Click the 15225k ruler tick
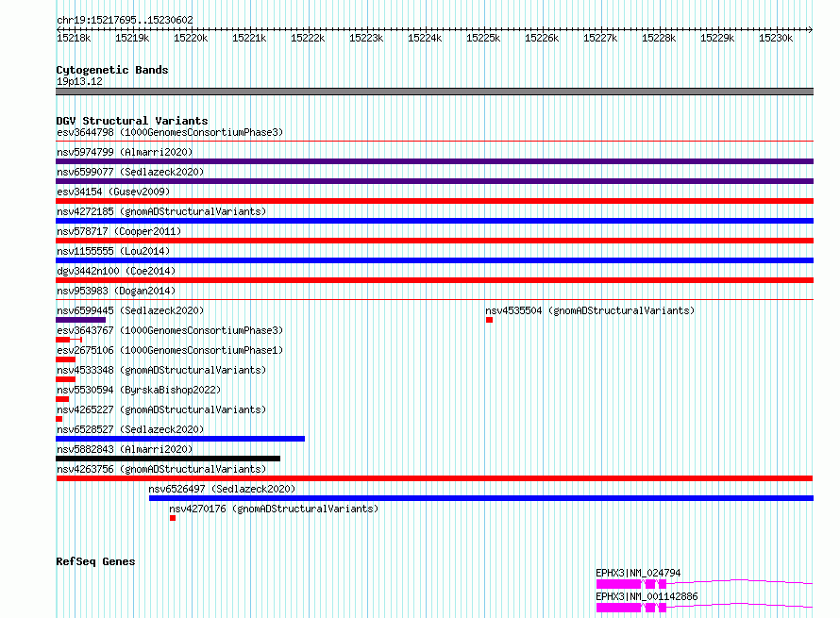The width and height of the screenshot is (840, 618). pyautogui.click(x=483, y=38)
